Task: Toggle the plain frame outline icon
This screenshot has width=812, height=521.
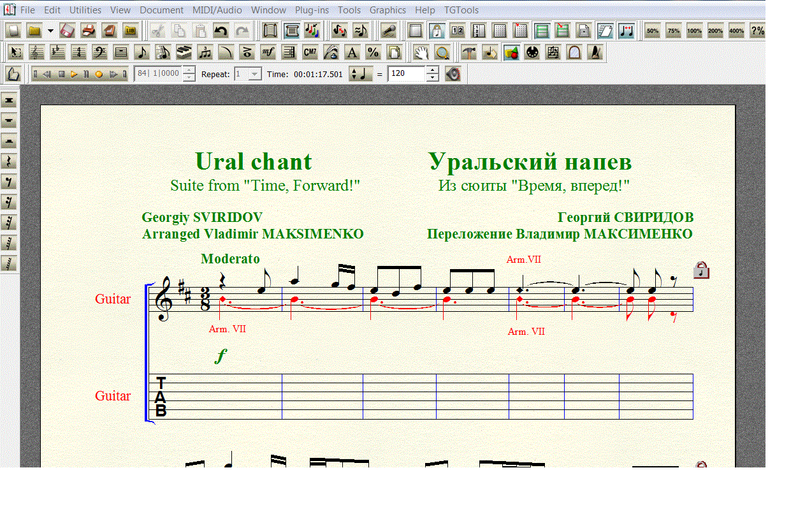Action: (x=416, y=31)
